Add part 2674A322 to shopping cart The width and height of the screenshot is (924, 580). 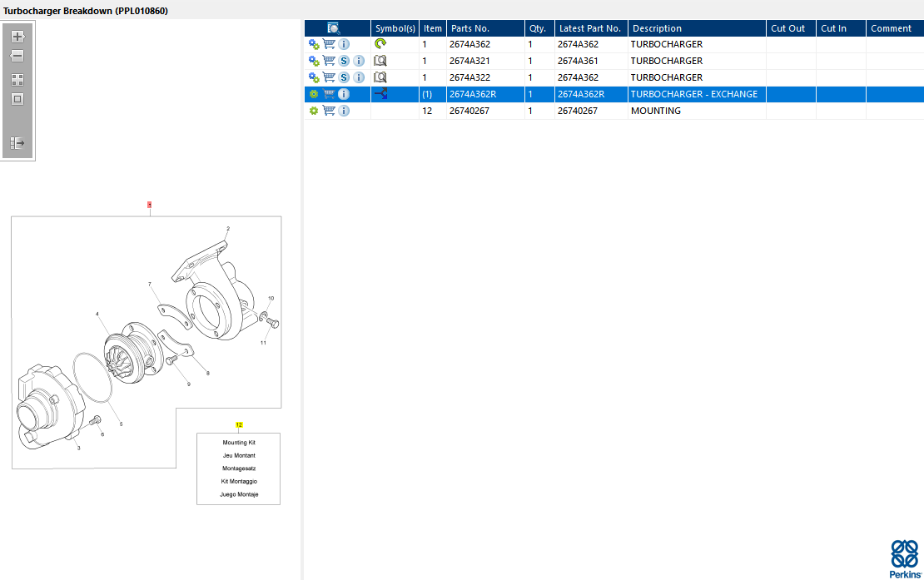click(x=329, y=77)
